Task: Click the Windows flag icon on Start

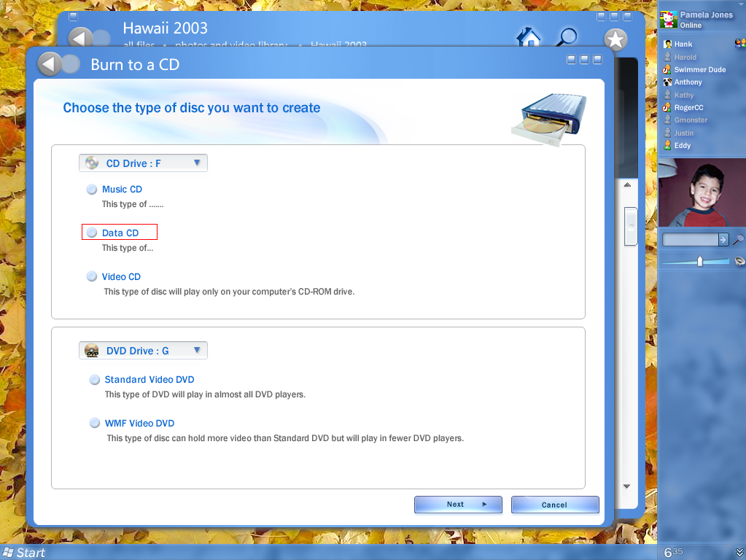Action: [8, 553]
